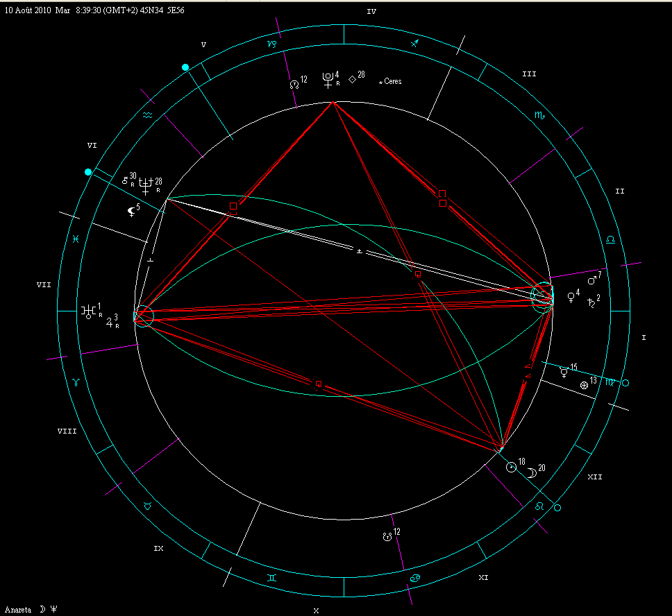Image resolution: width=672 pixels, height=616 pixels.
Task: Select the Neptune trident glyph at 28 degrees
Action: [146, 185]
